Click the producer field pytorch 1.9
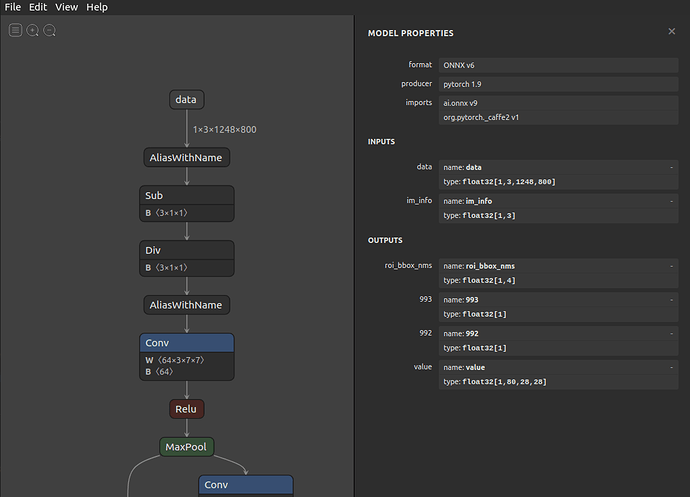 [558, 84]
